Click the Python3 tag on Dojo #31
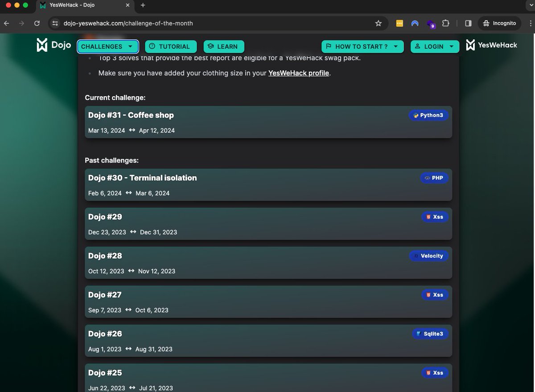 (x=428, y=115)
